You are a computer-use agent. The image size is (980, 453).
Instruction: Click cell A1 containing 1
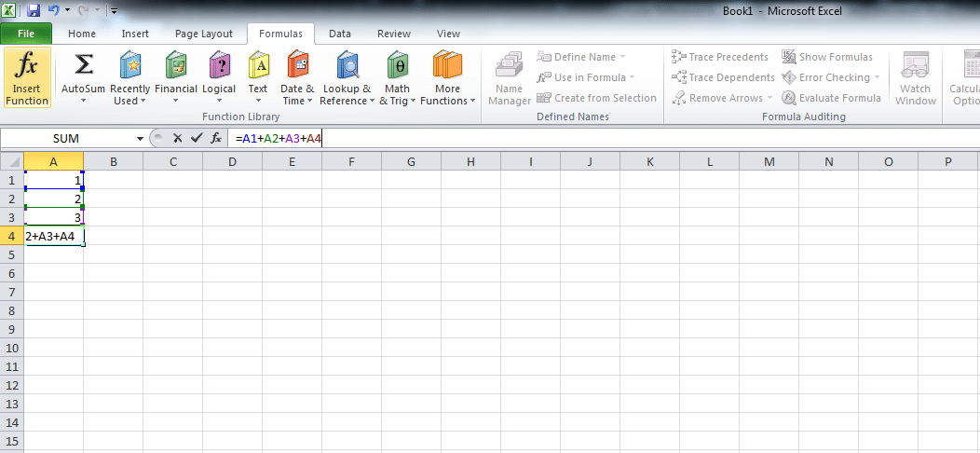pos(54,180)
